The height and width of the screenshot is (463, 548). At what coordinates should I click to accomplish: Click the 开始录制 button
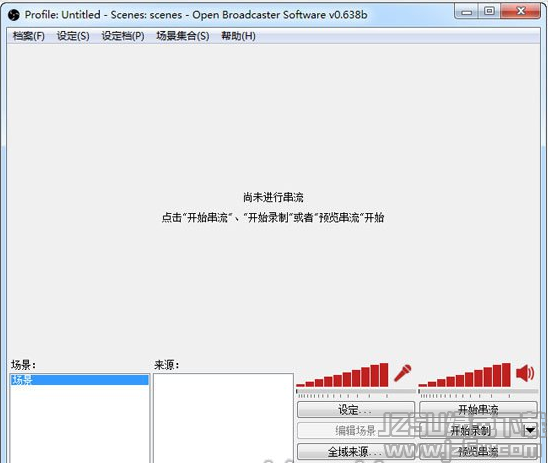click(x=471, y=431)
